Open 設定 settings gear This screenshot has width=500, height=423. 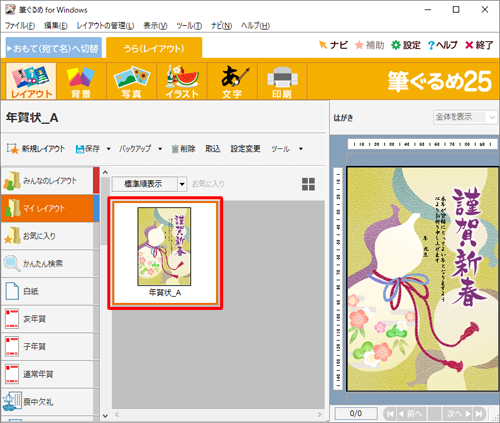[x=406, y=45]
